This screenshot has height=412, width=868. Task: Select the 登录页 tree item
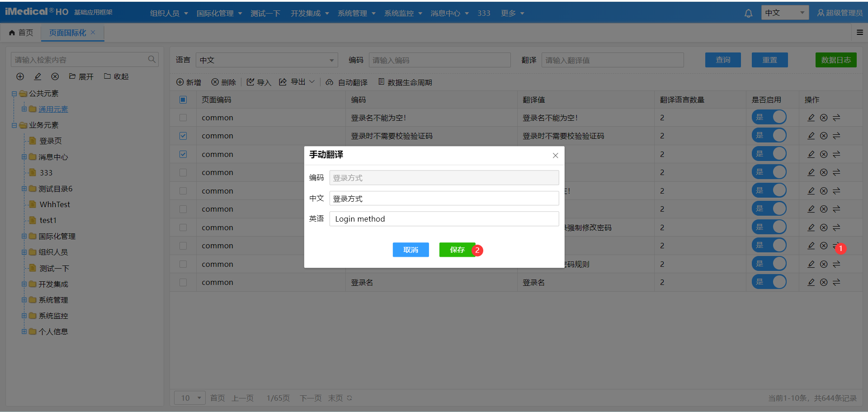(x=51, y=141)
